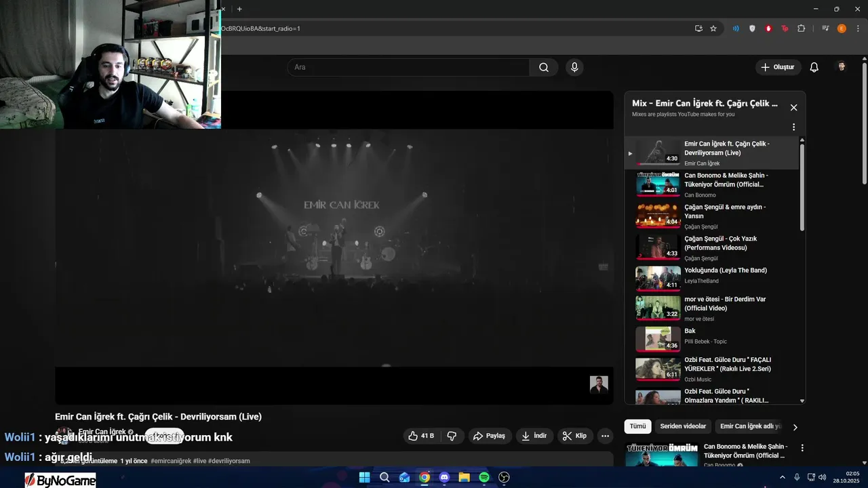This screenshot has height=488, width=868.
Task: Click the #emircaniğrek hashtag
Action: [x=171, y=461]
